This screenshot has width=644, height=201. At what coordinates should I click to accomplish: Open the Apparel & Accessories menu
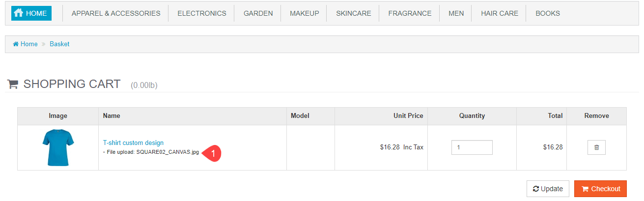point(116,13)
